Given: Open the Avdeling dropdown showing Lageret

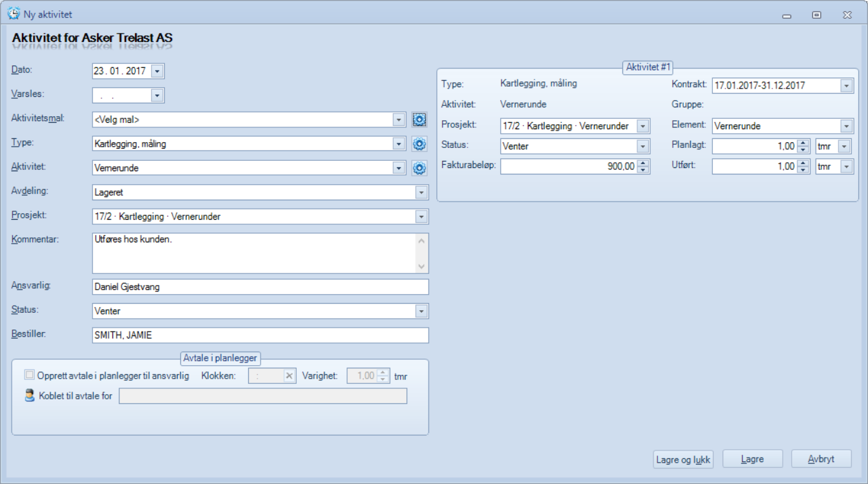Looking at the screenshot, I should 421,192.
